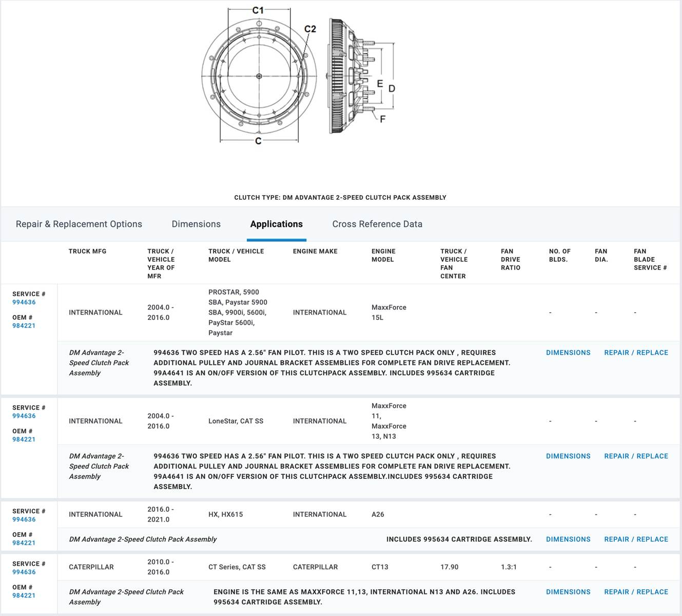
Task: Open service number 994636 in the Caterpillar row
Action: (24, 572)
